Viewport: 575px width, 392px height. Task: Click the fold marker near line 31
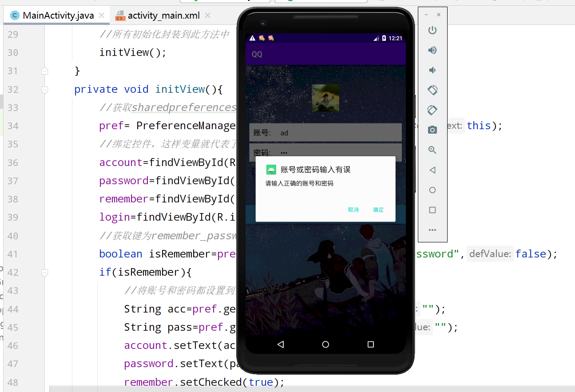(44, 70)
